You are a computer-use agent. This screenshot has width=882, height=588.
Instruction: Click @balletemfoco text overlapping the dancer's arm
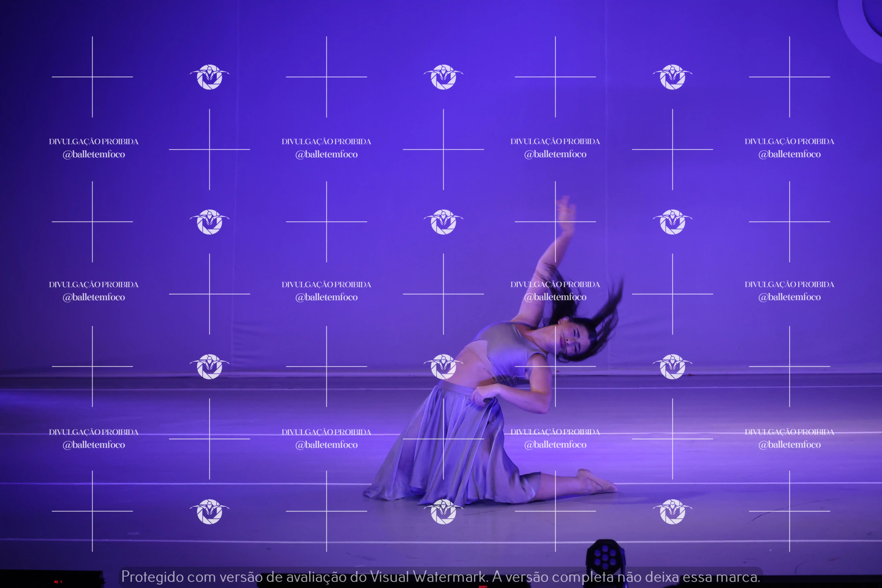point(555,297)
